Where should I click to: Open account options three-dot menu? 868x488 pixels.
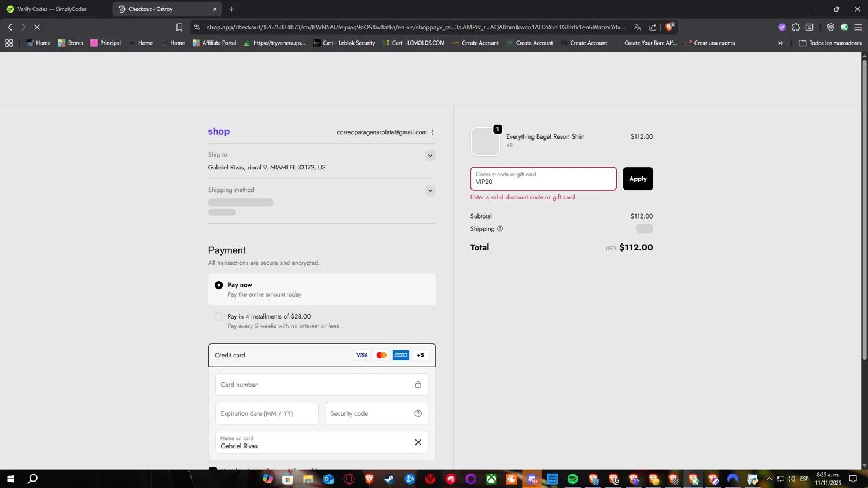click(432, 132)
